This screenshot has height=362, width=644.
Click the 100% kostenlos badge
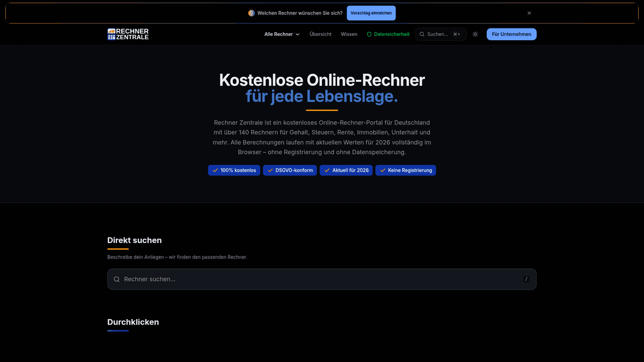pos(234,170)
